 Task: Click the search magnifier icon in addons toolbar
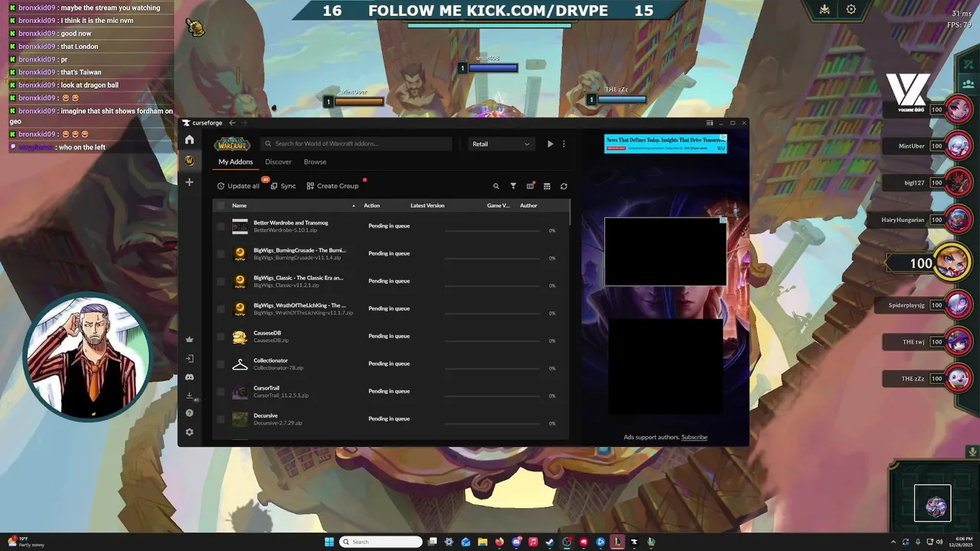coord(496,186)
